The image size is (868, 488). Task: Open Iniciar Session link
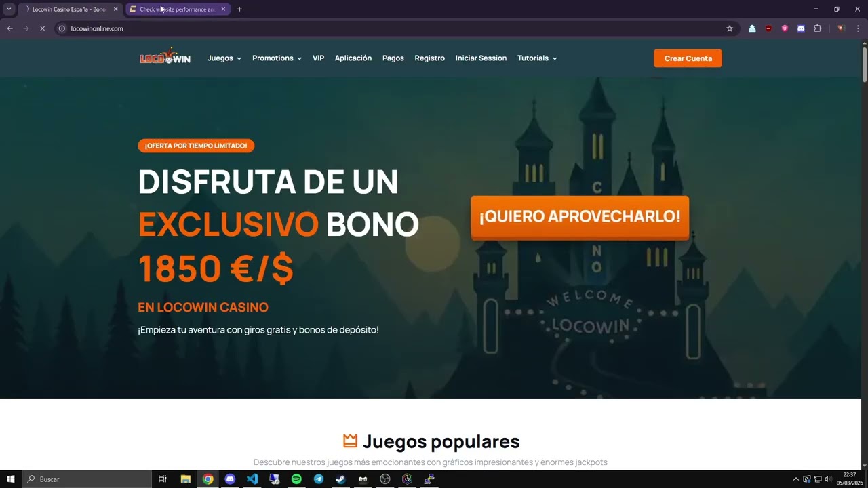tap(481, 58)
